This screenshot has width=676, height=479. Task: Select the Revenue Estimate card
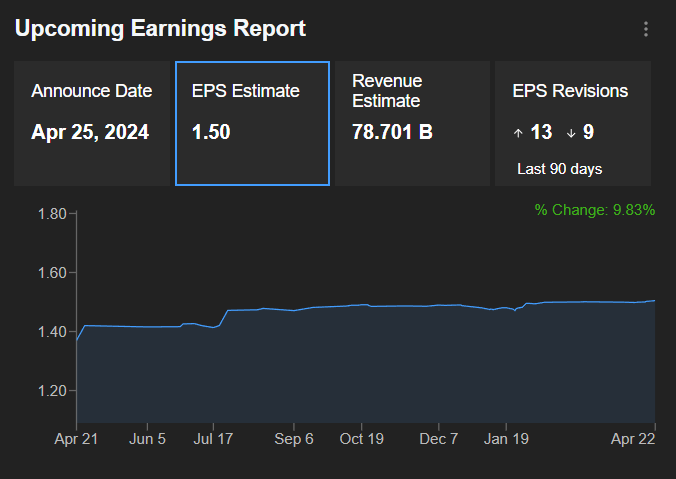(411, 123)
